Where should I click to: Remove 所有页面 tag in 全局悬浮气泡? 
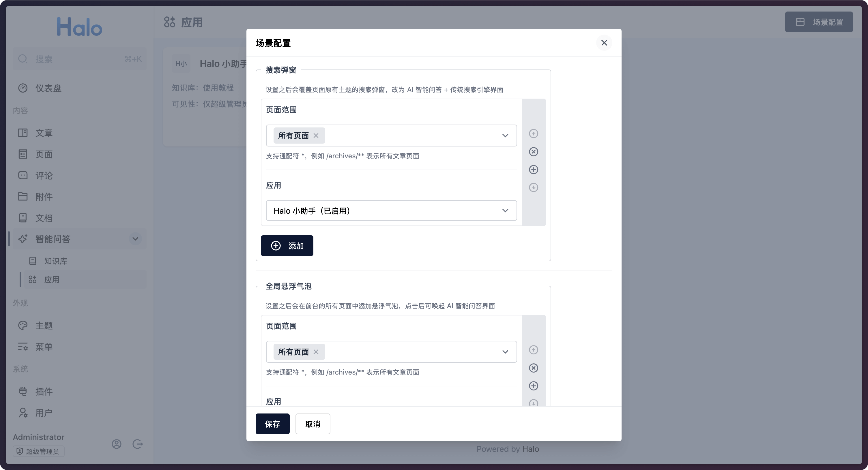pyautogui.click(x=316, y=351)
